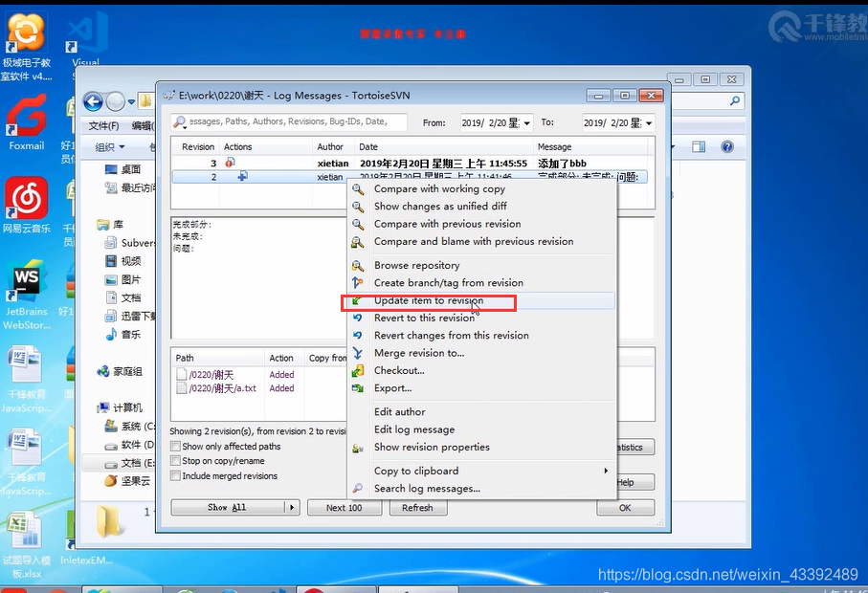Image resolution: width=868 pixels, height=593 pixels.
Task: Click the Show All button
Action: tap(228, 507)
